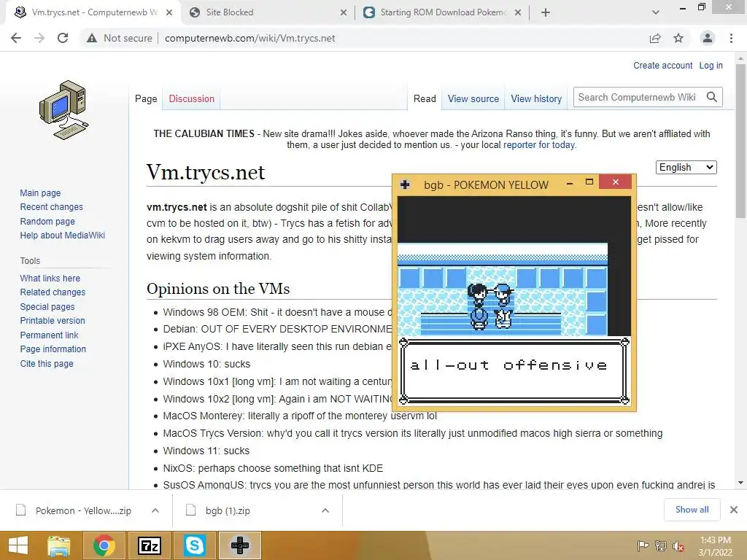Open Related changes link
This screenshot has width=747, height=560.
click(53, 292)
